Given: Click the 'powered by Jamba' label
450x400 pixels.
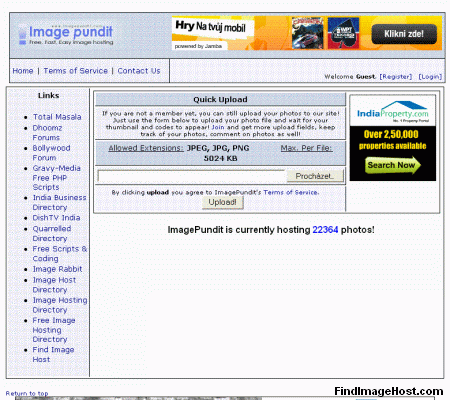Looking at the screenshot, I should pyautogui.click(x=198, y=46).
